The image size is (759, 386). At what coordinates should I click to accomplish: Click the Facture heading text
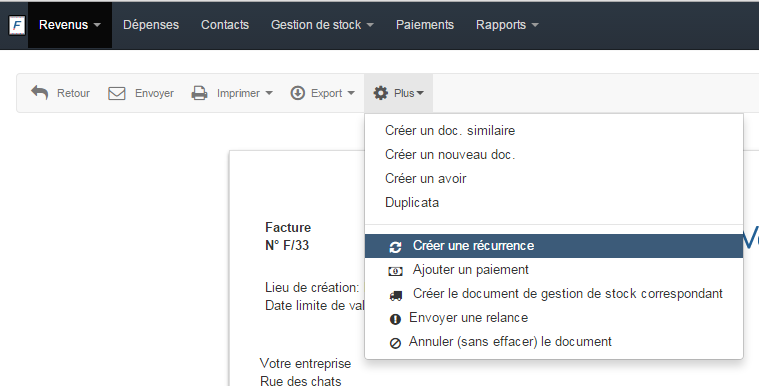pyautogui.click(x=288, y=228)
